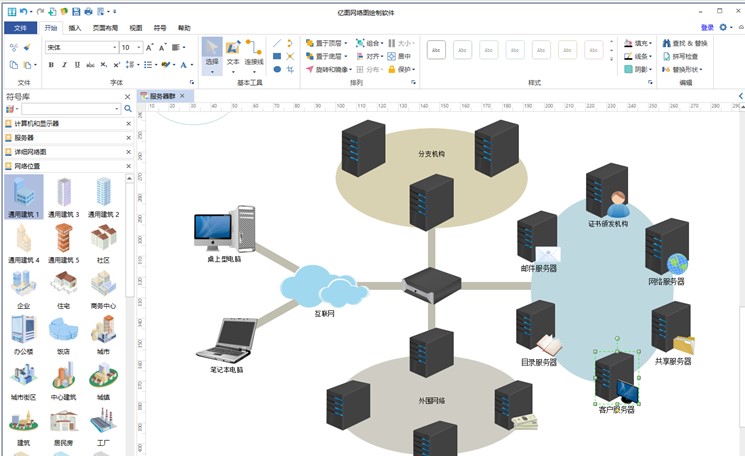Select the blue rectangle shape tool
This screenshot has width=745, height=456.
coord(277,56)
